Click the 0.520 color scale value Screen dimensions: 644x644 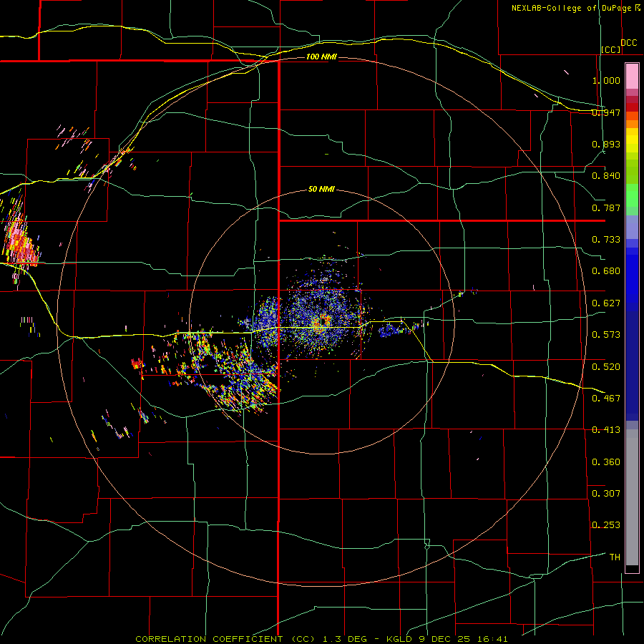click(606, 367)
